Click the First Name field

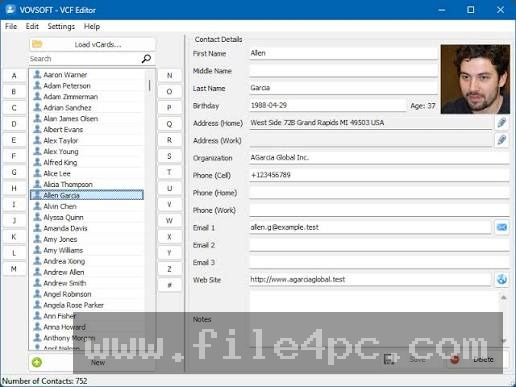pyautogui.click(x=343, y=53)
